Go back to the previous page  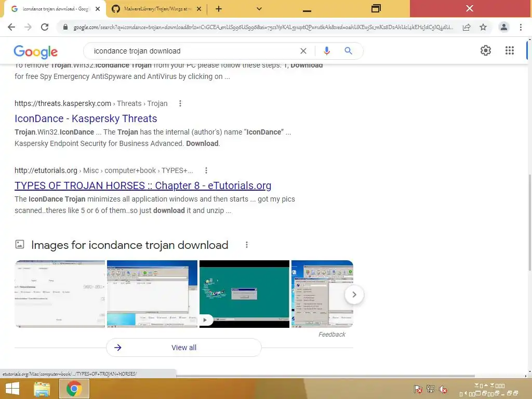(11, 27)
